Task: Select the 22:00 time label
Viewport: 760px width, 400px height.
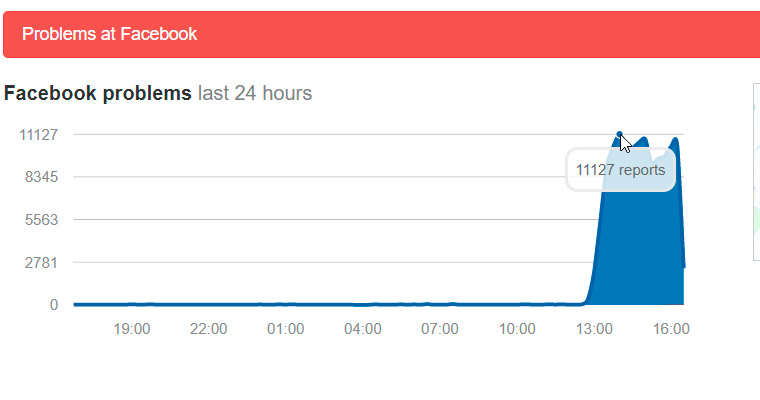Action: click(208, 328)
